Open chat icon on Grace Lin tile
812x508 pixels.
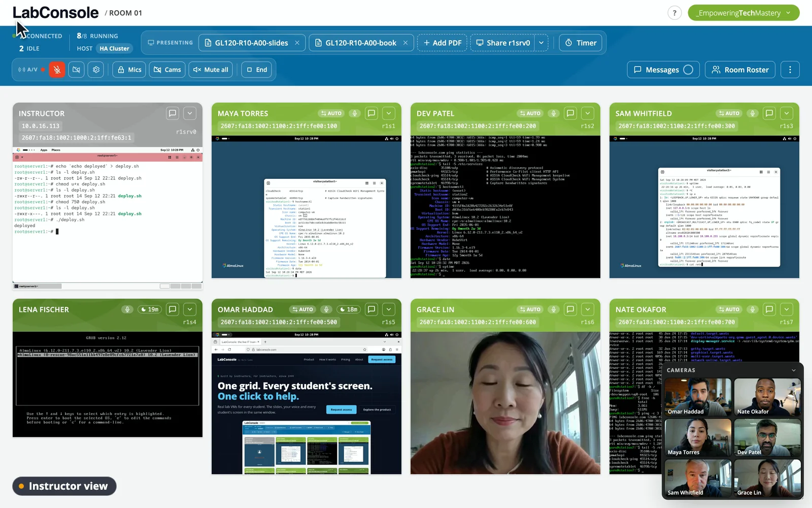570,309
